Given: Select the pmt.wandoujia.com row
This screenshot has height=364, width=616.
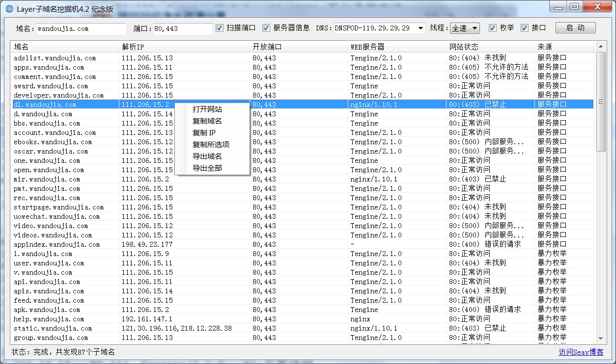Looking at the screenshot, I should (x=302, y=188).
